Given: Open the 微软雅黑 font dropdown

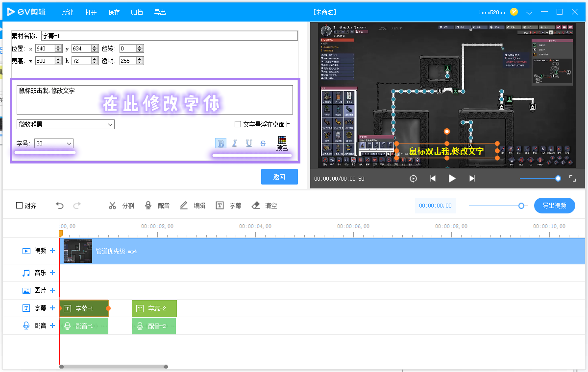Looking at the screenshot, I should [x=66, y=124].
